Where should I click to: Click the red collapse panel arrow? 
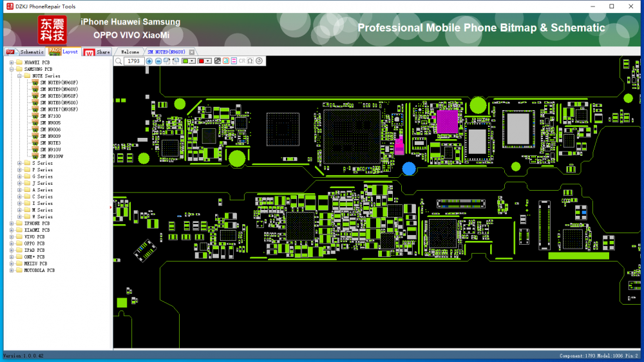coord(111,207)
